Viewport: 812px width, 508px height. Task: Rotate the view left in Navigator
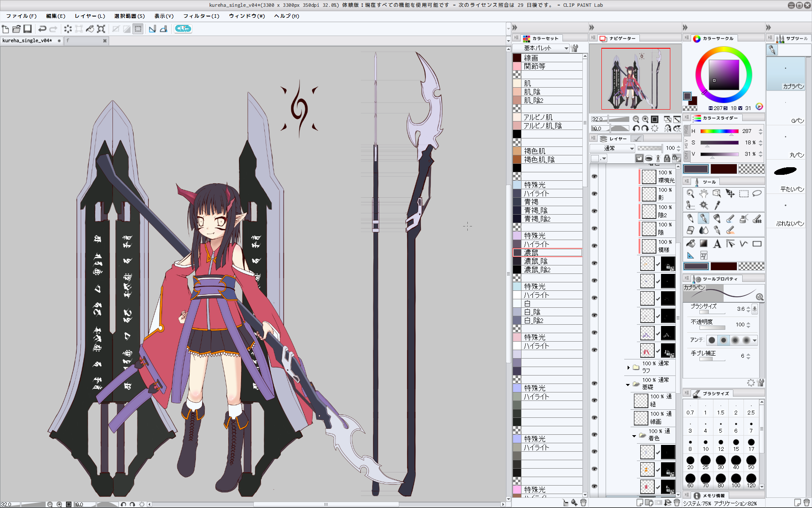pyautogui.click(x=636, y=128)
